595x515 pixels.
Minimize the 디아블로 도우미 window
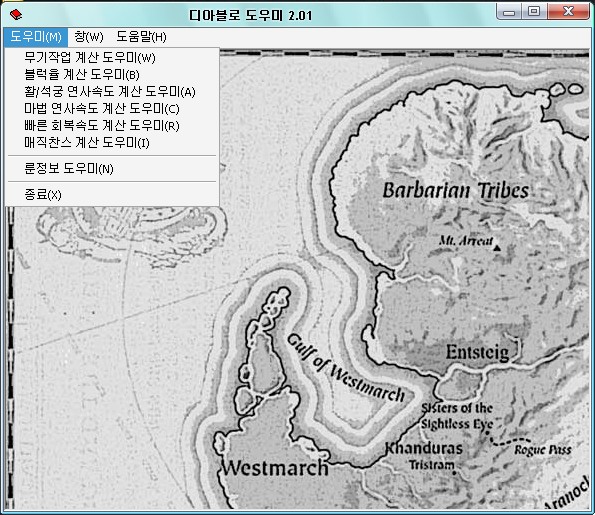coord(508,12)
